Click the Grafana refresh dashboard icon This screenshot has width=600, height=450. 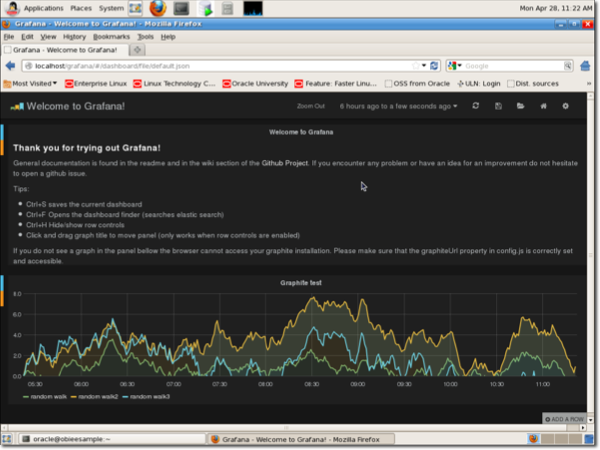pyautogui.click(x=476, y=106)
